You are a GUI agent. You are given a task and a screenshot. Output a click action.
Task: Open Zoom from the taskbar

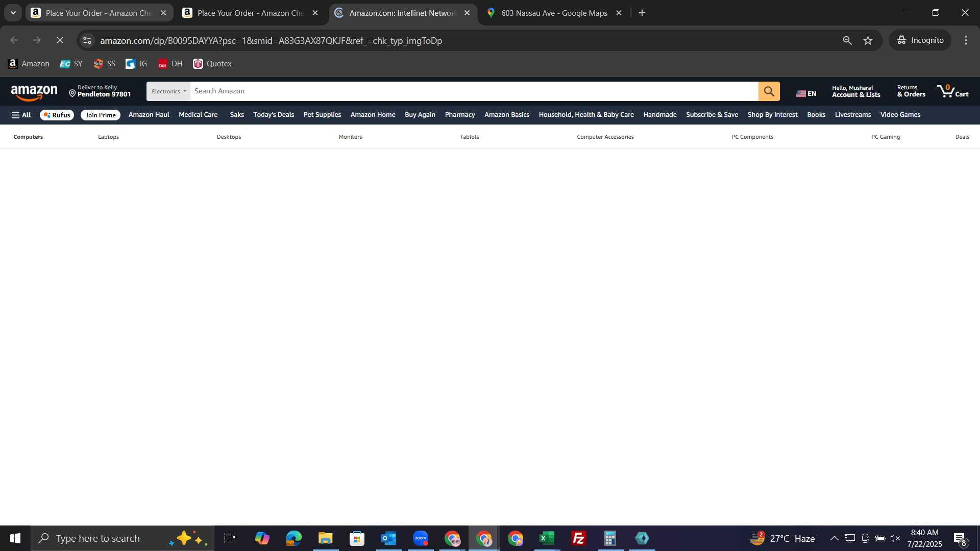pyautogui.click(x=421, y=538)
